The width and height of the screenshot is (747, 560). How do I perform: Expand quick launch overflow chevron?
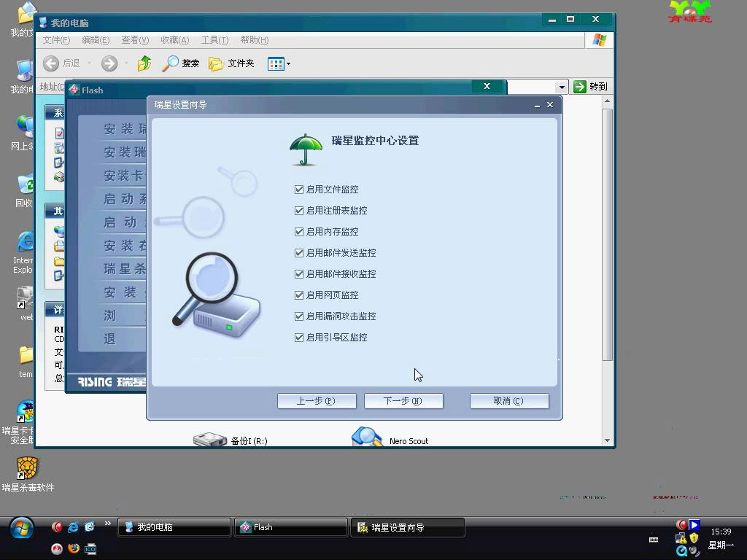point(108,524)
